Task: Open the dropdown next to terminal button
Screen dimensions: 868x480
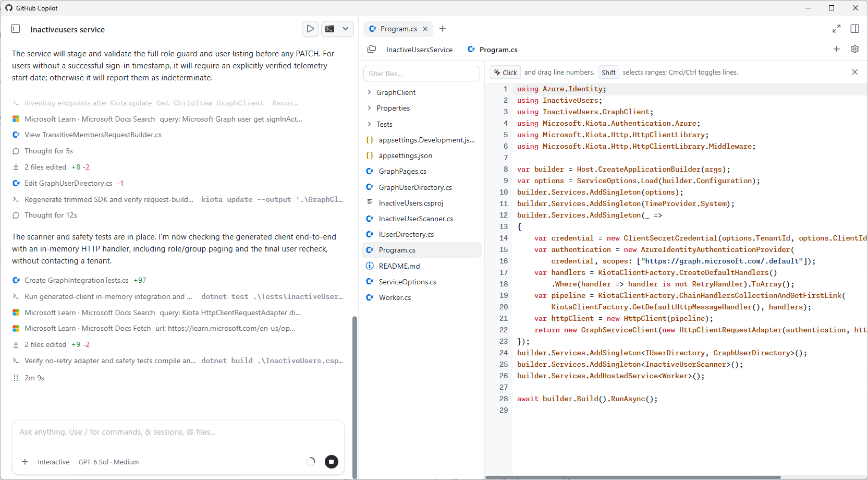Action: point(346,29)
